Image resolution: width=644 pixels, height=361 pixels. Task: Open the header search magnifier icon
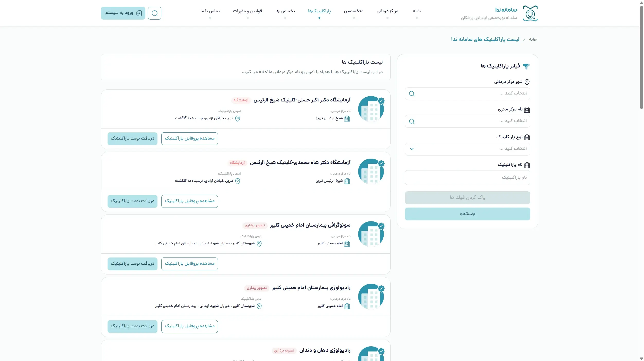point(155,13)
